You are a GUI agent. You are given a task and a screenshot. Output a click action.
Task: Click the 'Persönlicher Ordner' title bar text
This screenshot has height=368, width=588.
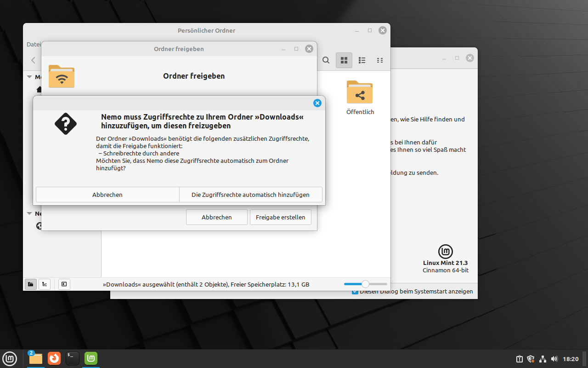click(x=206, y=30)
